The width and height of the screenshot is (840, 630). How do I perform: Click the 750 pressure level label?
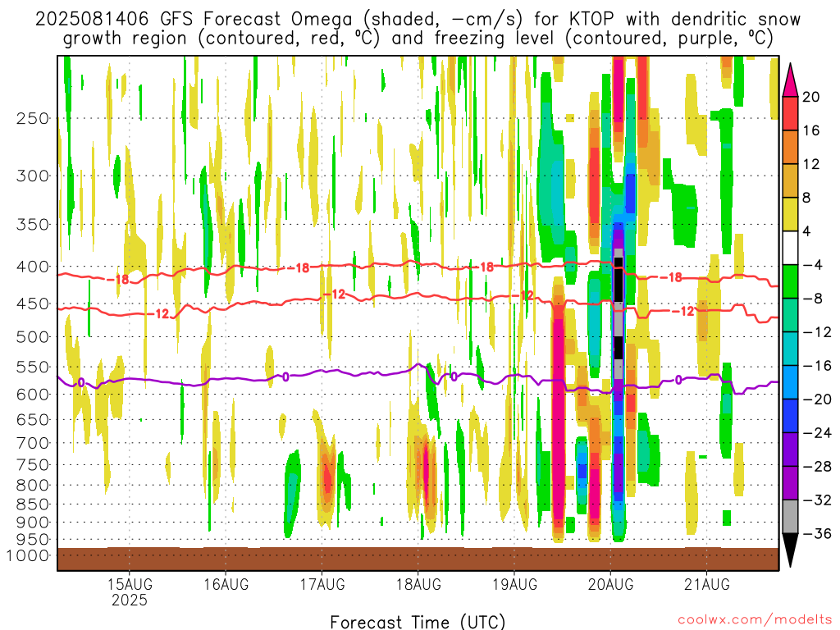(33, 465)
